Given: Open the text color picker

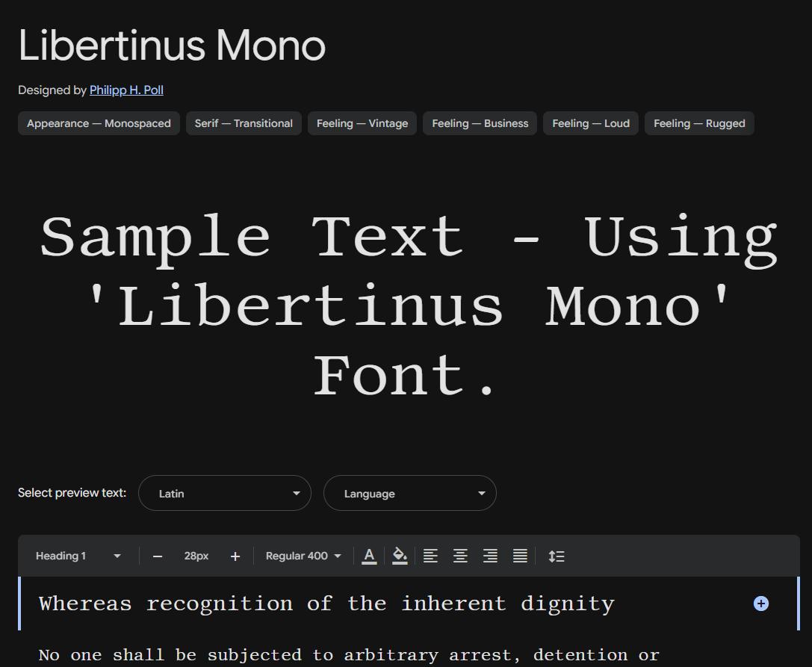Looking at the screenshot, I should pos(369,556).
